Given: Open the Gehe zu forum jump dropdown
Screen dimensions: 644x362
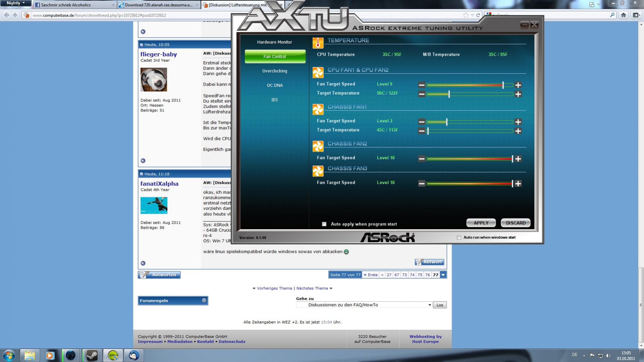Looking at the screenshot, I should click(364, 305).
